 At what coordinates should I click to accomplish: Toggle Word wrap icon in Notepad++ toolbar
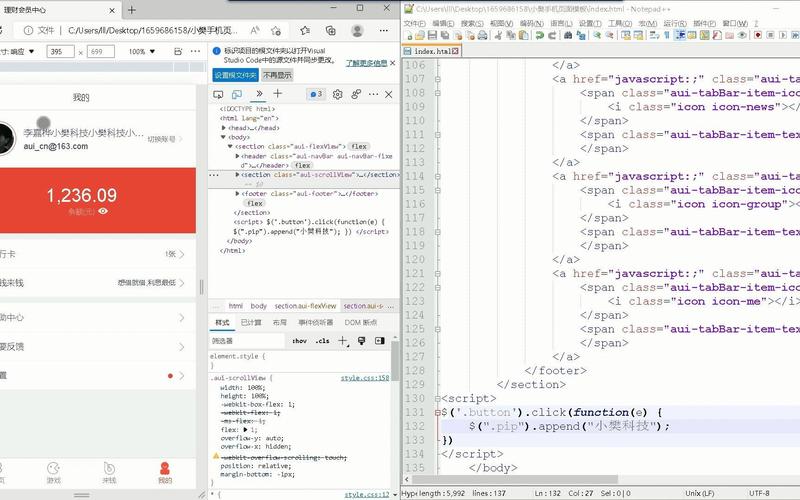(x=654, y=35)
